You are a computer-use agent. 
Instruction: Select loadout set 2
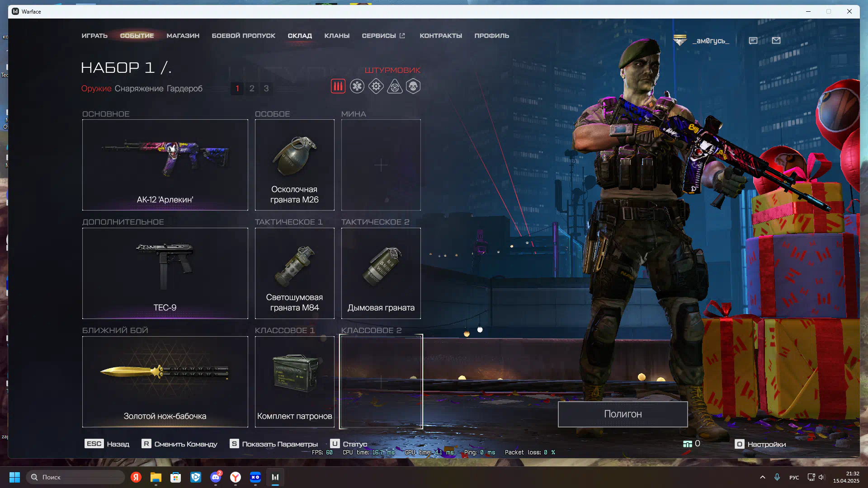[x=252, y=89]
